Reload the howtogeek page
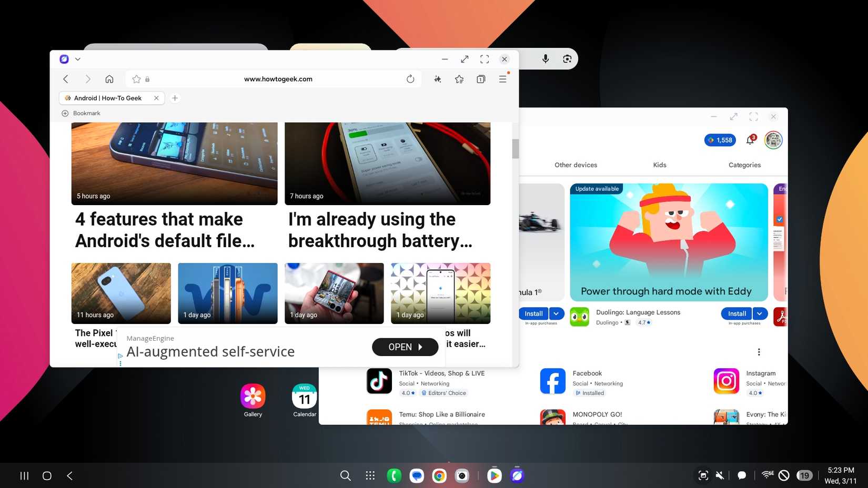The height and width of the screenshot is (488, 868). pyautogui.click(x=410, y=79)
